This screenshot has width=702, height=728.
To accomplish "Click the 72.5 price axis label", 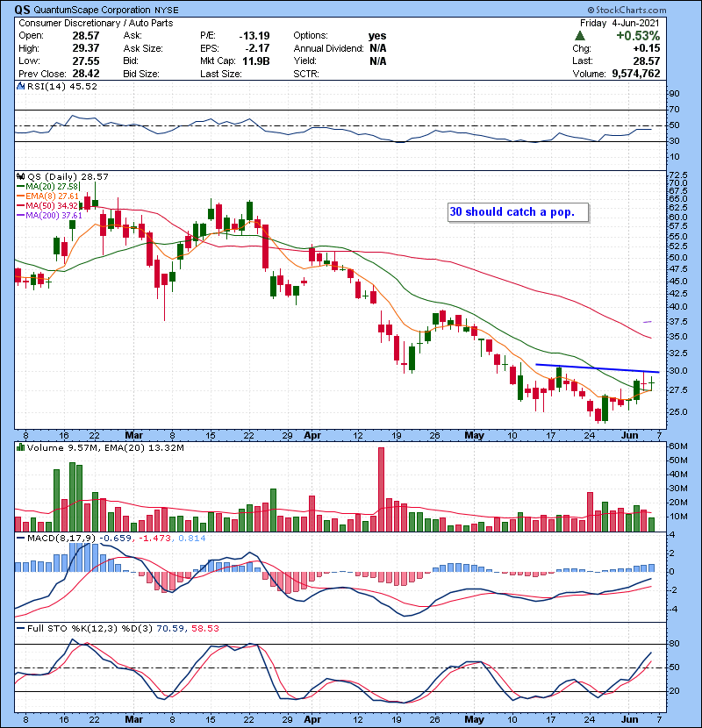I will 678,175.
